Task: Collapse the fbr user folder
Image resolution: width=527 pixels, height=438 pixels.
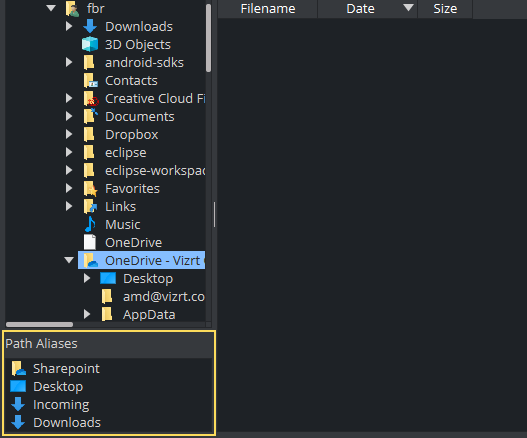Action: (x=51, y=8)
